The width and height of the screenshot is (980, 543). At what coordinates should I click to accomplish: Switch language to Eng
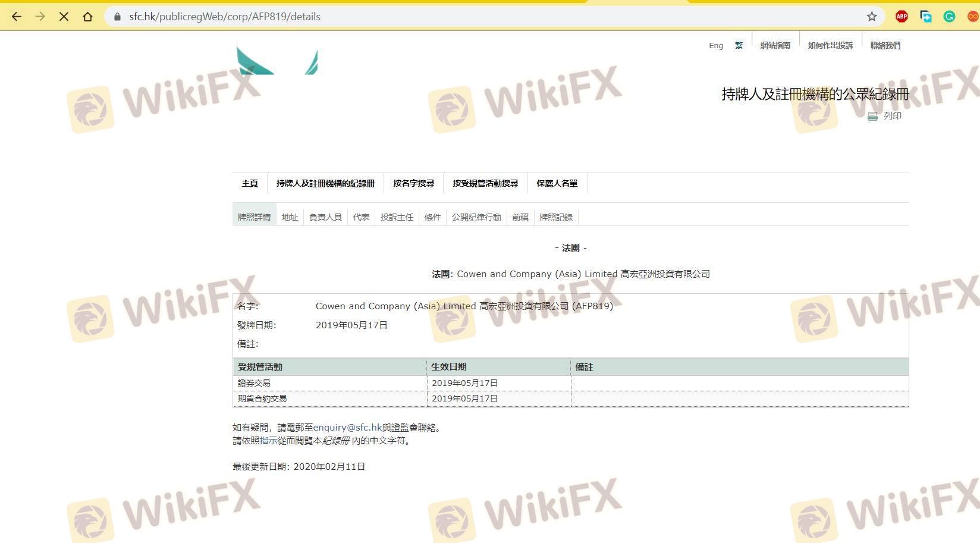click(x=716, y=45)
